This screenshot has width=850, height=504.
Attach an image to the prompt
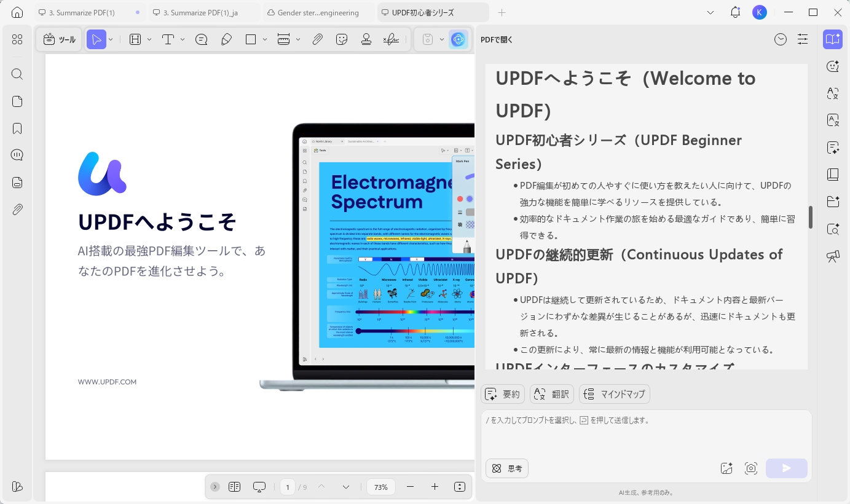[x=726, y=468]
